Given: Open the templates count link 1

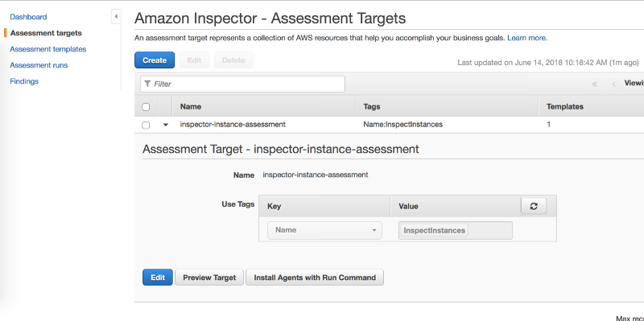Looking at the screenshot, I should 549,125.
